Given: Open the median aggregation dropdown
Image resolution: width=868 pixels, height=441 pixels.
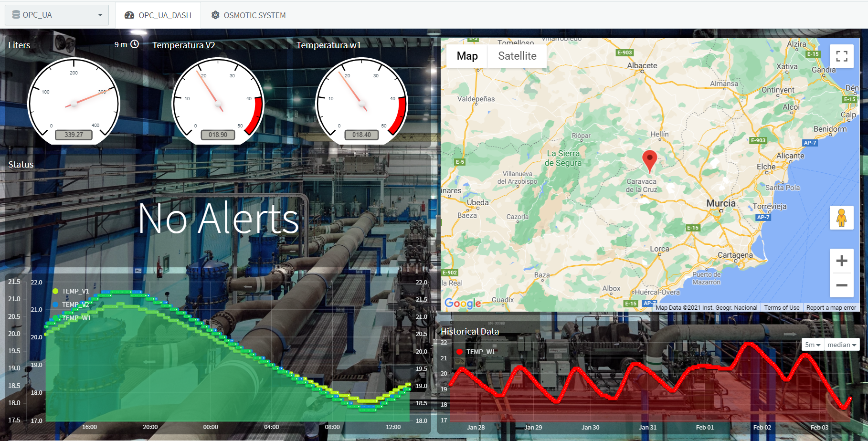Looking at the screenshot, I should click(842, 345).
